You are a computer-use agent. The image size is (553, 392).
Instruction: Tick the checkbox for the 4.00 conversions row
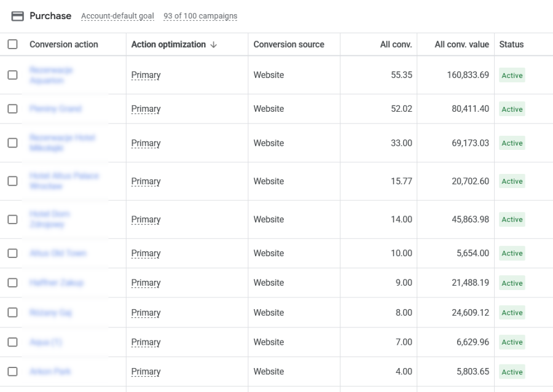(x=13, y=372)
